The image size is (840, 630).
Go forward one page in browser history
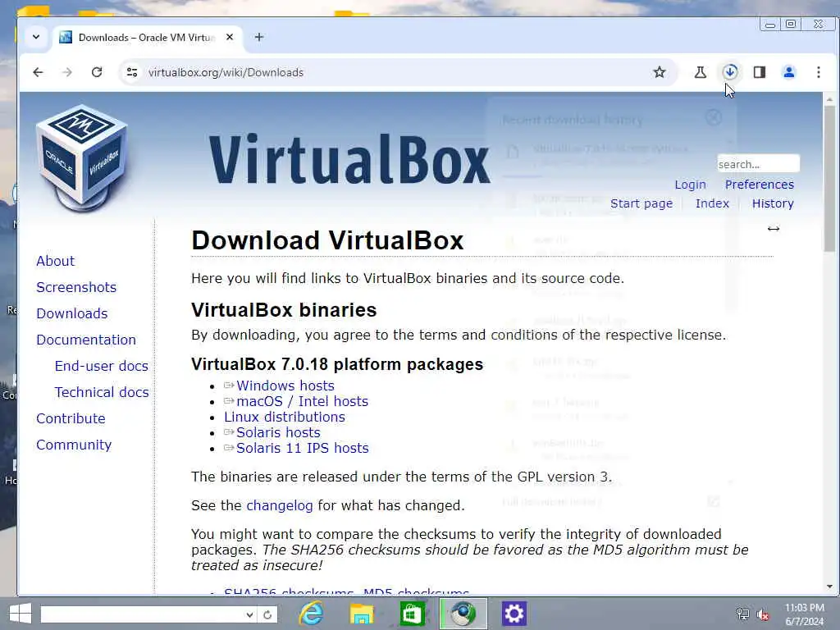[x=67, y=72]
